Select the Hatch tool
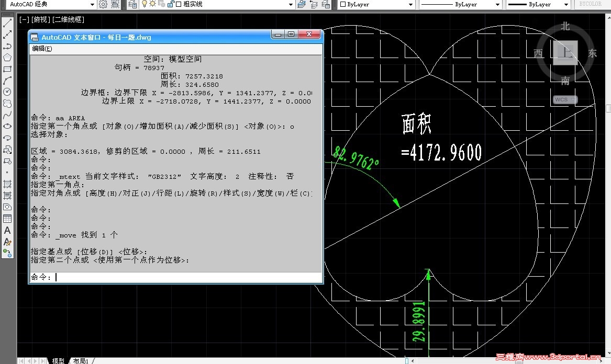 point(7,184)
